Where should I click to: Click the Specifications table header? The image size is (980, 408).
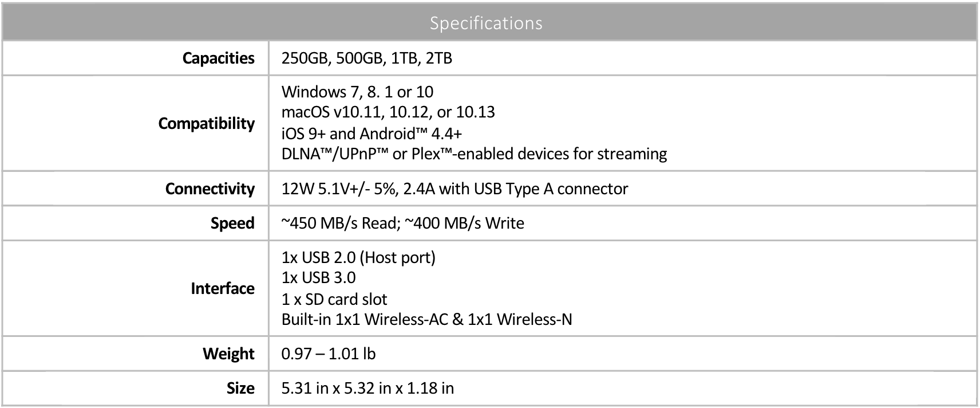486,23
